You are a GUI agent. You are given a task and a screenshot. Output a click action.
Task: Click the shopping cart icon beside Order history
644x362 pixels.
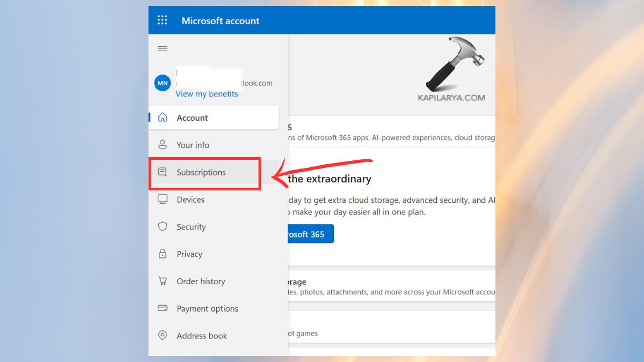[x=163, y=281]
